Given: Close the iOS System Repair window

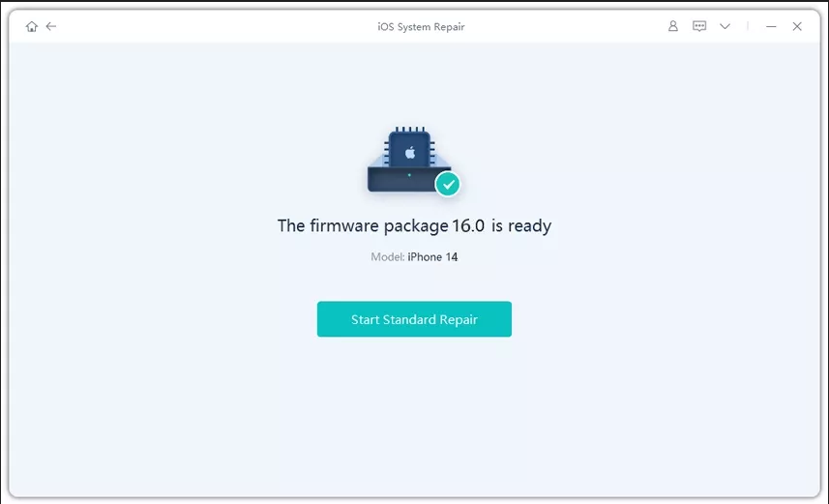Looking at the screenshot, I should click(797, 27).
